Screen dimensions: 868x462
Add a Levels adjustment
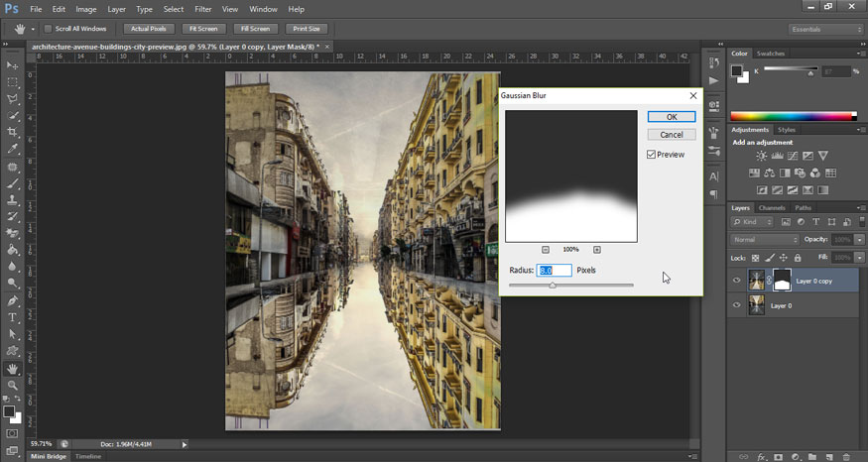click(777, 156)
